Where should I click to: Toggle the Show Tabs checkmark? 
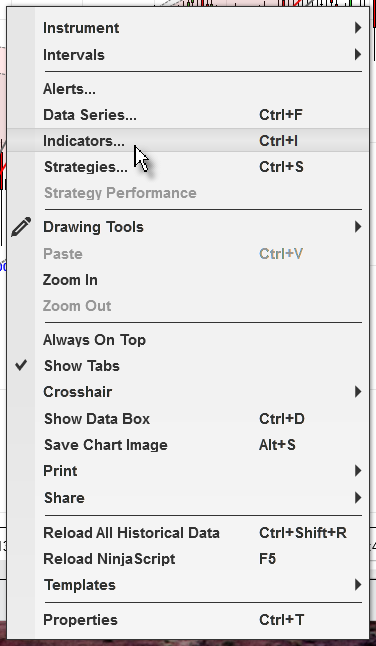click(21, 365)
